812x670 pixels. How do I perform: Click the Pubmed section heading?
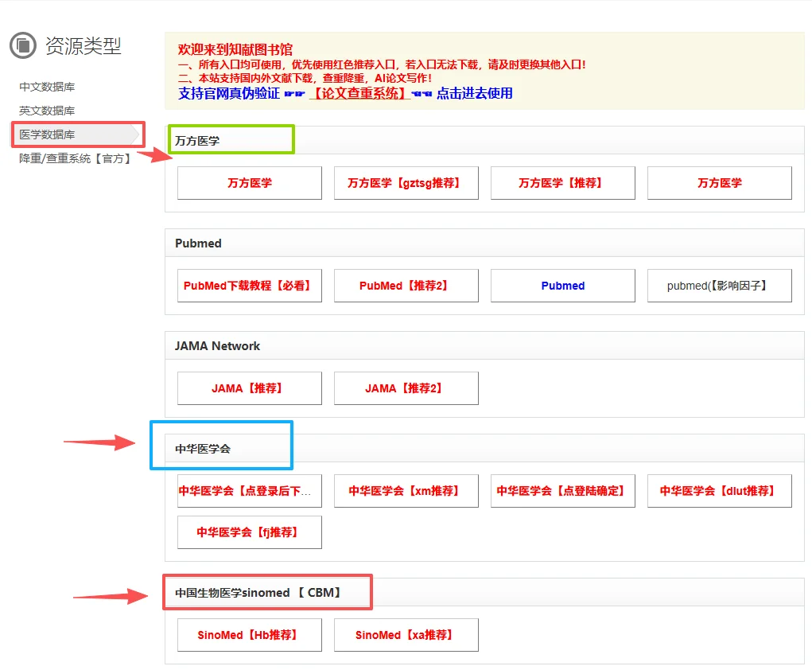[198, 243]
